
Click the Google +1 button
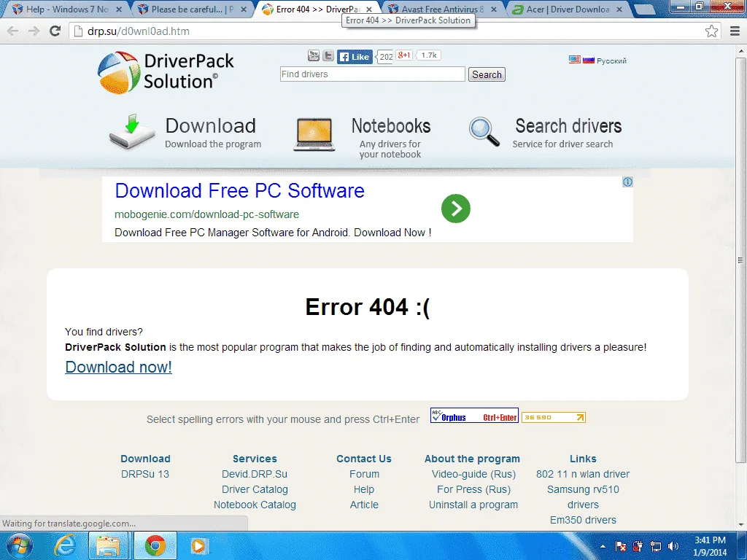pos(403,55)
